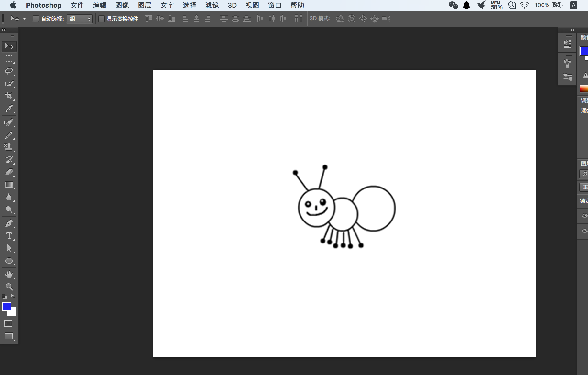Distribute top edges in options bar
This screenshot has height=375, width=588.
click(224, 19)
